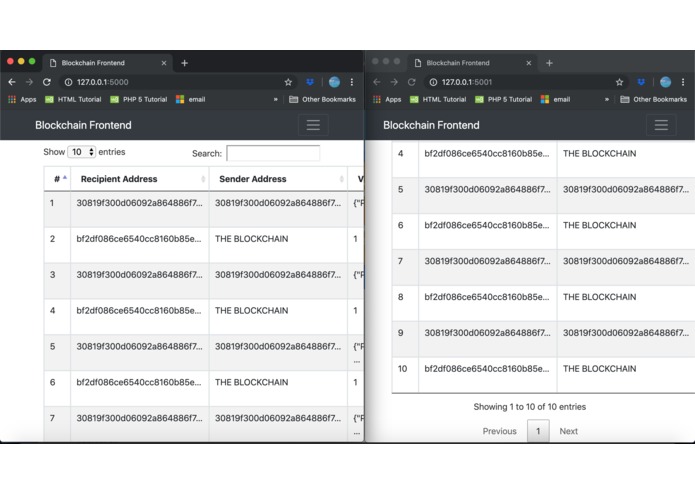Open the email bookmark in the right window
Image resolution: width=695 pixels, height=494 pixels.
pos(555,99)
